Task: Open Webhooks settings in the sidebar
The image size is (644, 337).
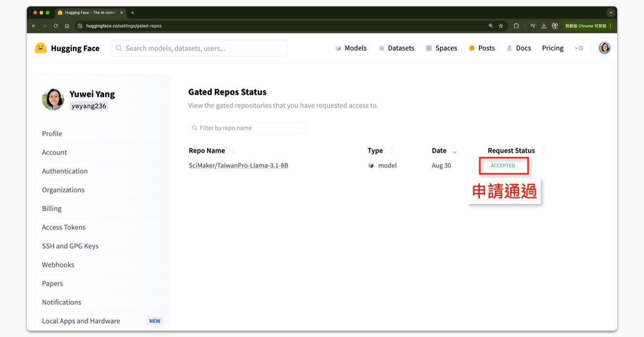Action: click(x=102, y=265)
